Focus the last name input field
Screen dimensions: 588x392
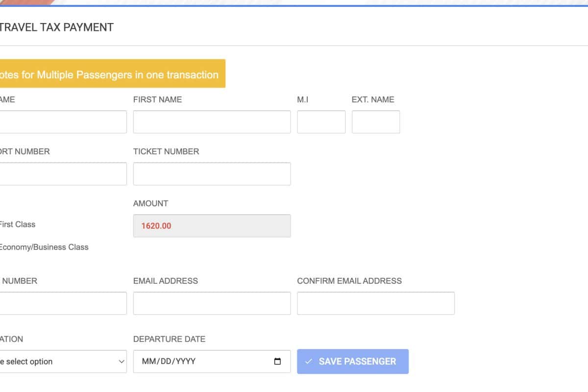tap(63, 122)
